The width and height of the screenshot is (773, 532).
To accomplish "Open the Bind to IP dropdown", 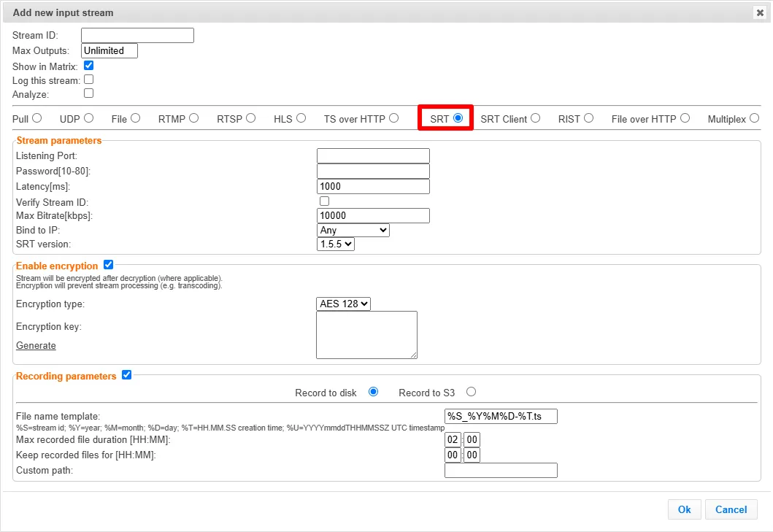I will (353, 231).
